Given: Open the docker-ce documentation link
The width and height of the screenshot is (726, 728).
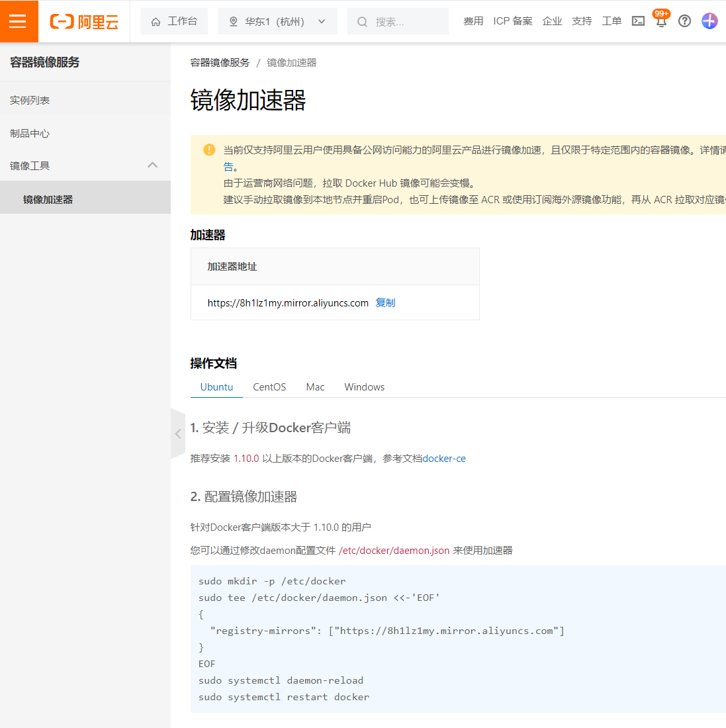Looking at the screenshot, I should click(x=444, y=459).
